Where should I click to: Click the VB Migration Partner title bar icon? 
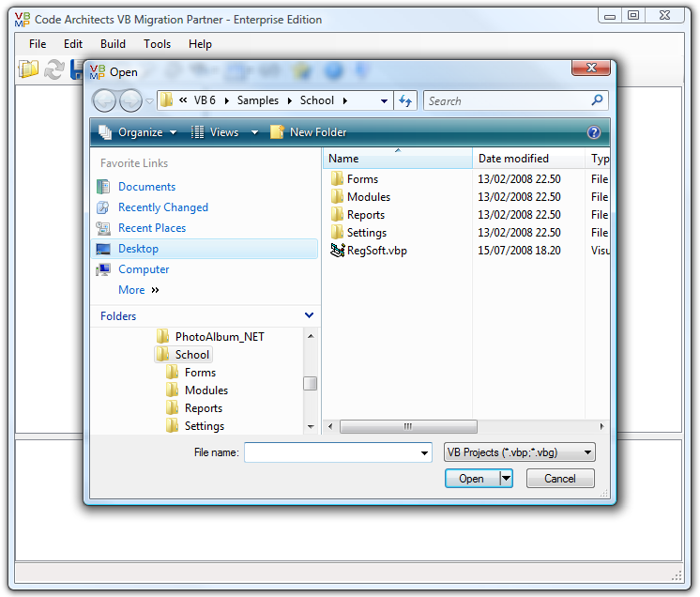tap(23, 20)
